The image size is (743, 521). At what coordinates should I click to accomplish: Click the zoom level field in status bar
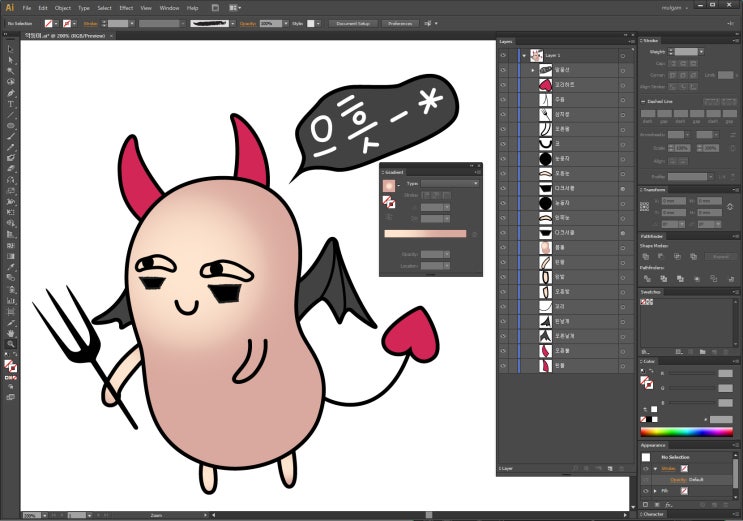click(32, 515)
